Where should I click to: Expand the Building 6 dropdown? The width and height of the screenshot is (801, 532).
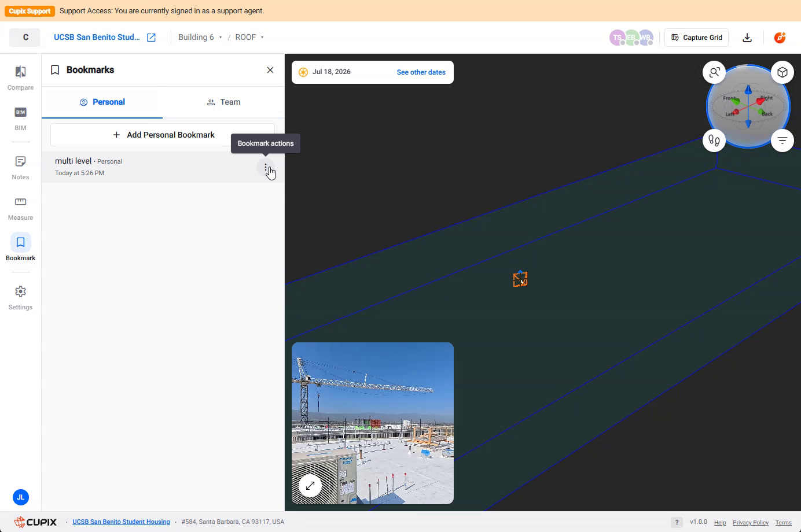click(x=200, y=38)
